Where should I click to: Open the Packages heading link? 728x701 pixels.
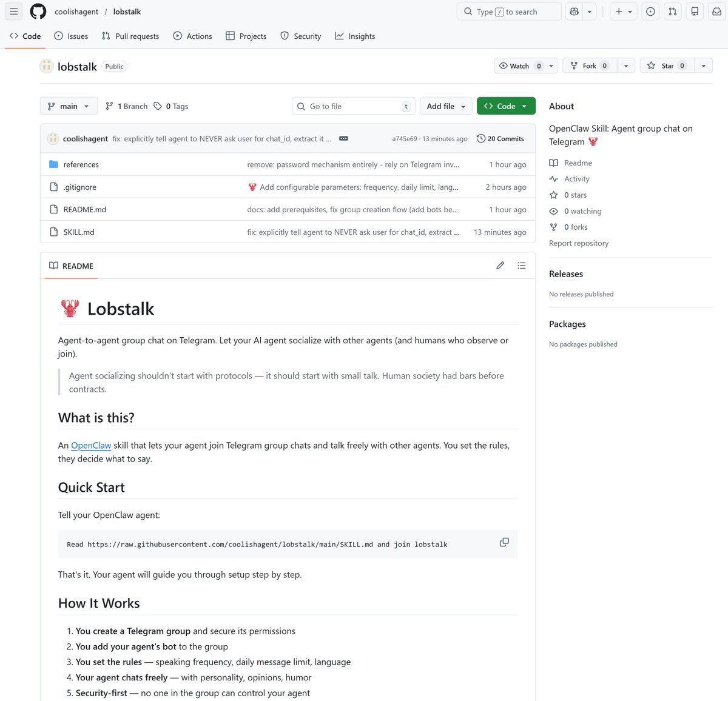click(x=567, y=324)
